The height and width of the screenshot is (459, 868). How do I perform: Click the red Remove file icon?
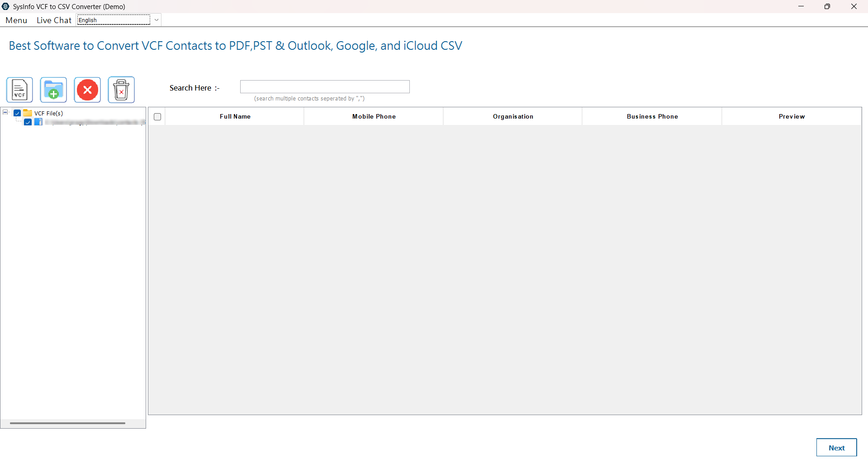pos(87,90)
